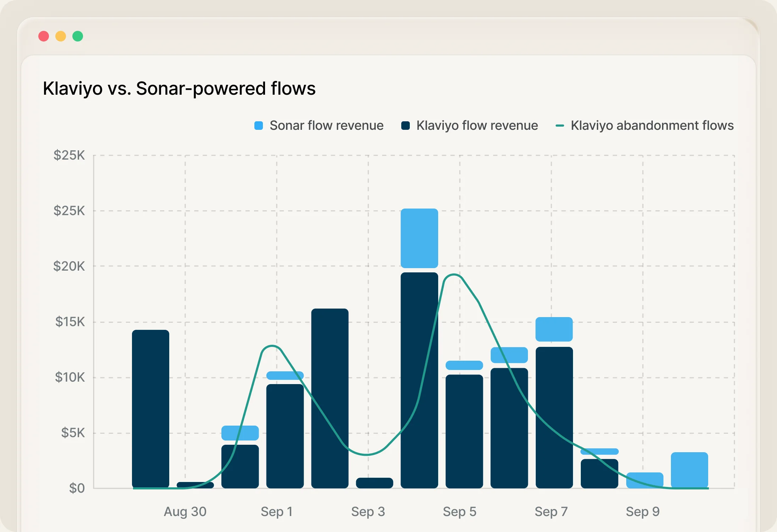The height and width of the screenshot is (532, 777).
Task: Click the abandonment line peak near Sep 1
Action: pos(272,346)
